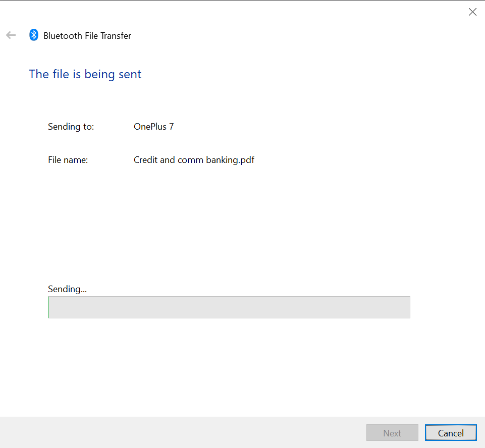The image size is (485, 448).
Task: Click the back arrow icon
Action: tap(11, 35)
